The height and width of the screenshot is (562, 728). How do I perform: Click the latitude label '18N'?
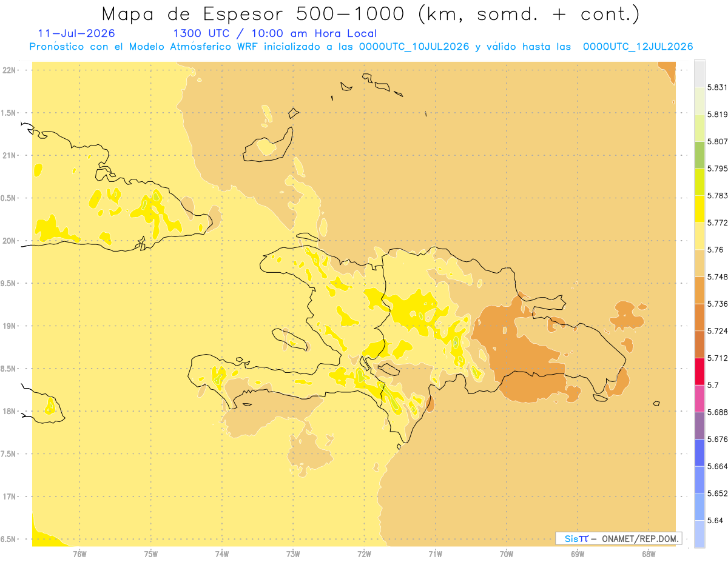(x=8, y=412)
